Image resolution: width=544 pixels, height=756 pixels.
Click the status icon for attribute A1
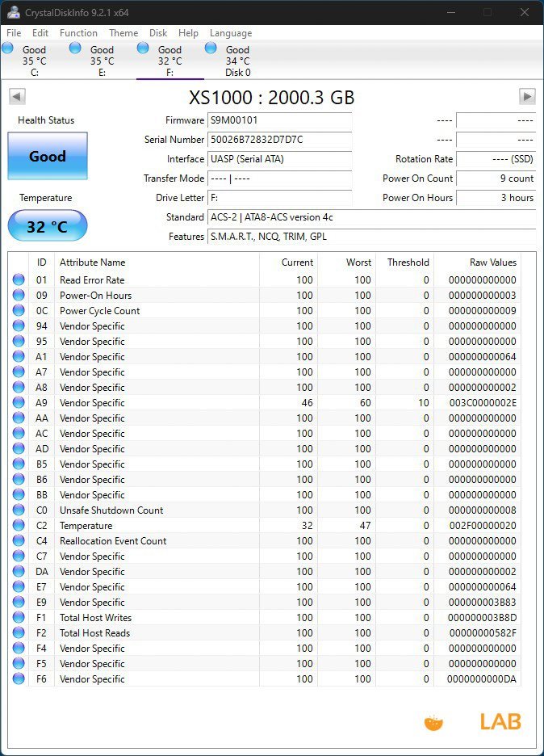pyautogui.click(x=19, y=356)
